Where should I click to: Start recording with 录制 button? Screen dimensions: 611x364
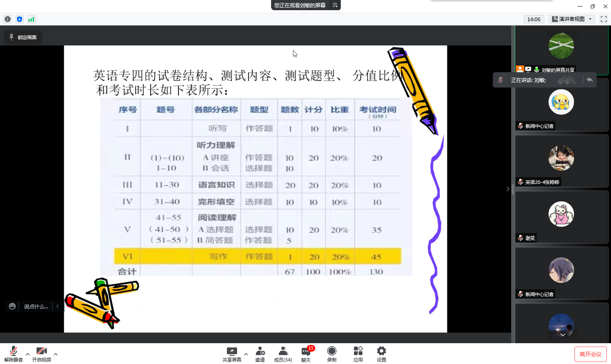pyautogui.click(x=331, y=354)
